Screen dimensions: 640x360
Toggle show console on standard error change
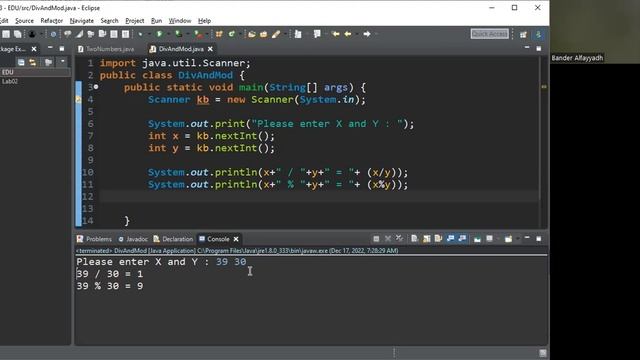462,239
